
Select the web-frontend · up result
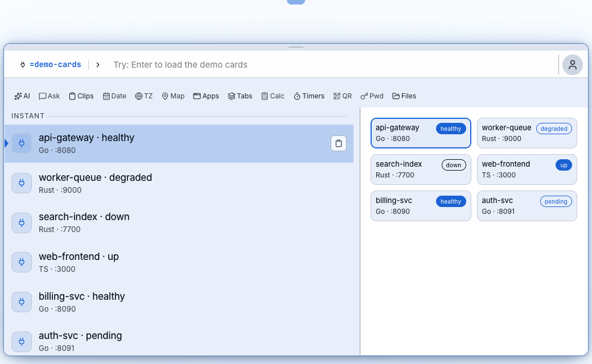point(179,262)
